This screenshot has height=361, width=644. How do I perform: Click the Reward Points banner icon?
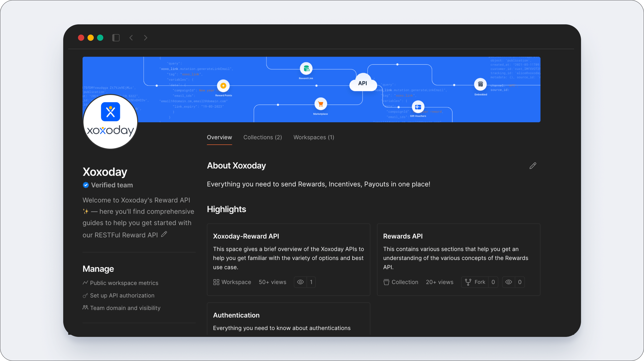coord(223,86)
